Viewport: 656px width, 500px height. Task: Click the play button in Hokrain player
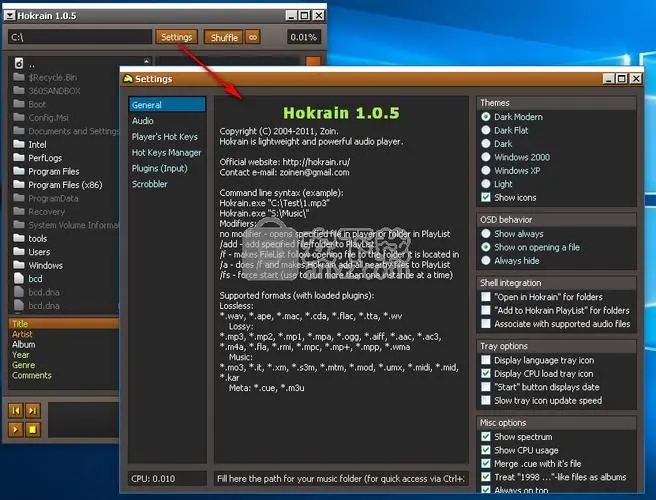point(16,429)
